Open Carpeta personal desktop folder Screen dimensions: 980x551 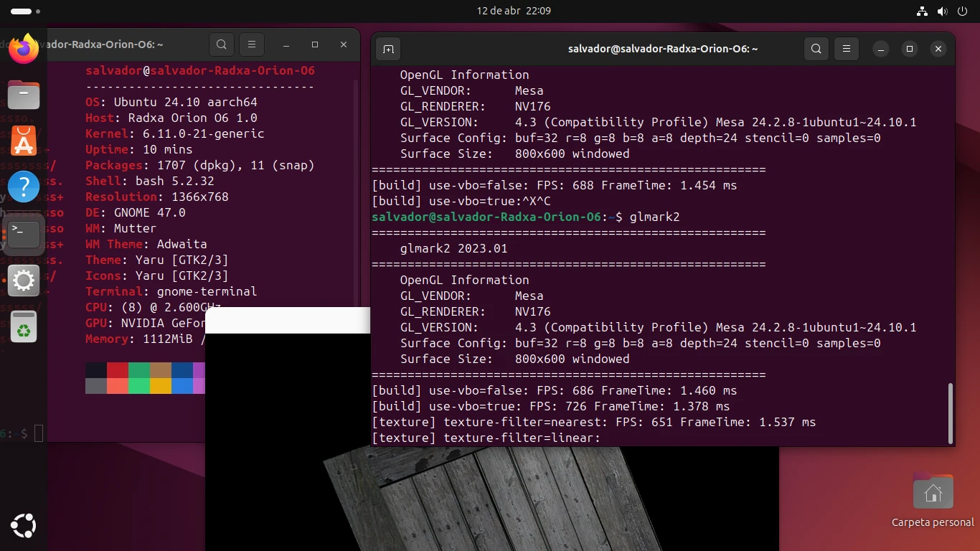pyautogui.click(x=933, y=500)
